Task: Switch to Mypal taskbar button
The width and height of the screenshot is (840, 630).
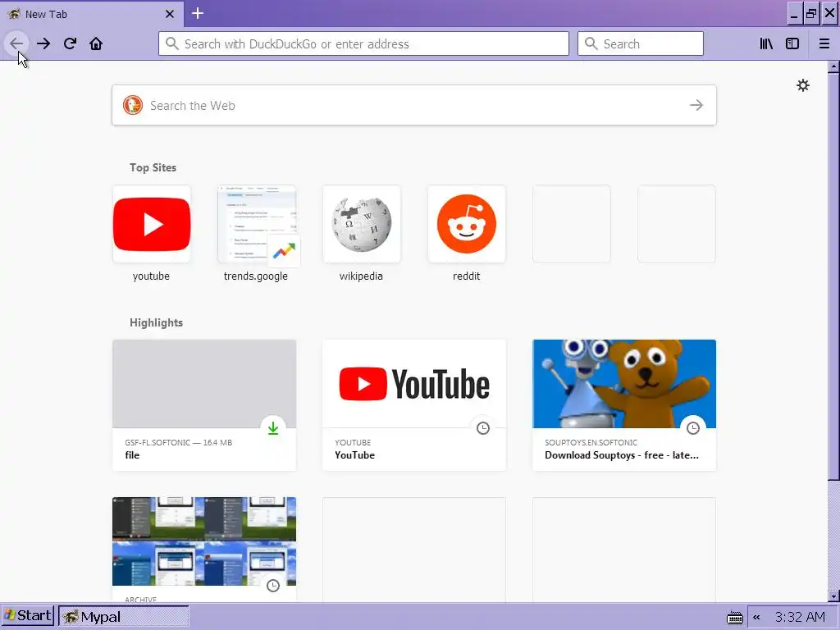Action: [123, 617]
